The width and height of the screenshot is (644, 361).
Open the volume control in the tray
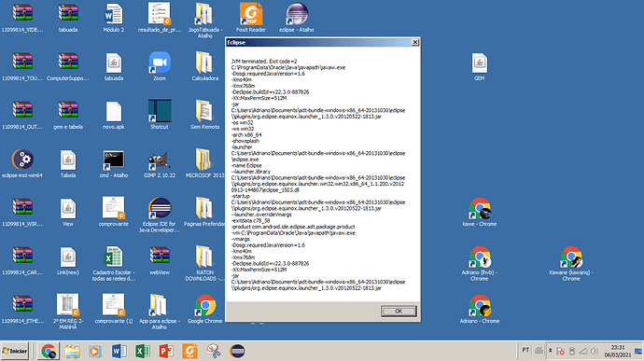click(x=595, y=351)
